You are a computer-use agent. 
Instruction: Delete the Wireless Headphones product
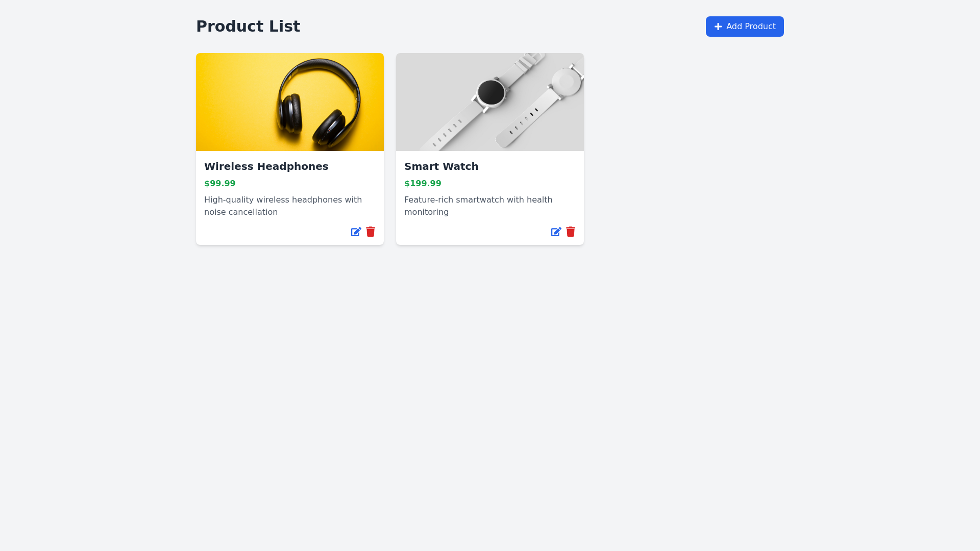(371, 232)
